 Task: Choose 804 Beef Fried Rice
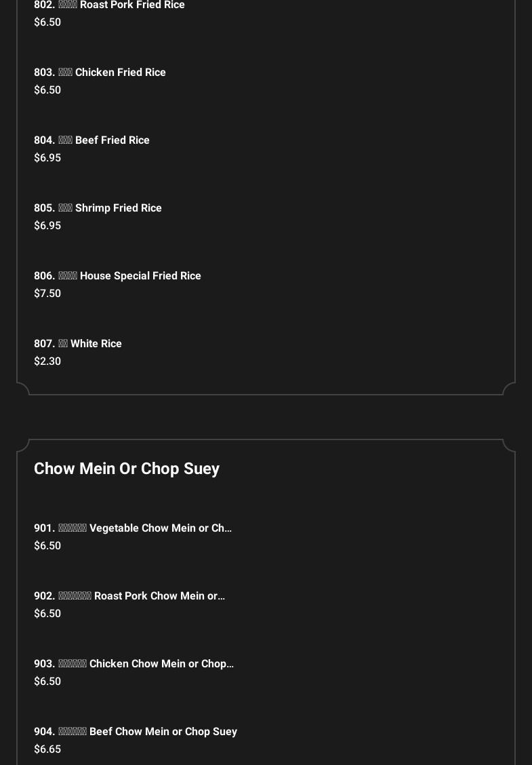pos(91,140)
